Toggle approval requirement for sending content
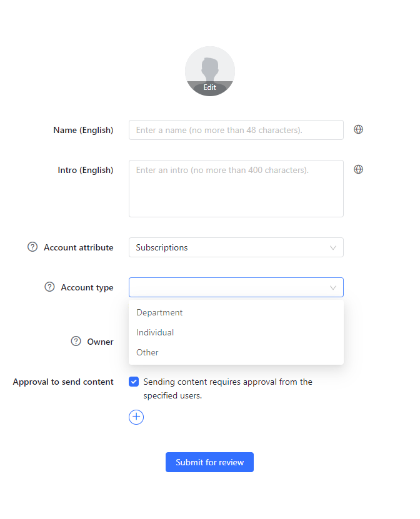Image resolution: width=420 pixels, height=519 pixels. coord(134,382)
